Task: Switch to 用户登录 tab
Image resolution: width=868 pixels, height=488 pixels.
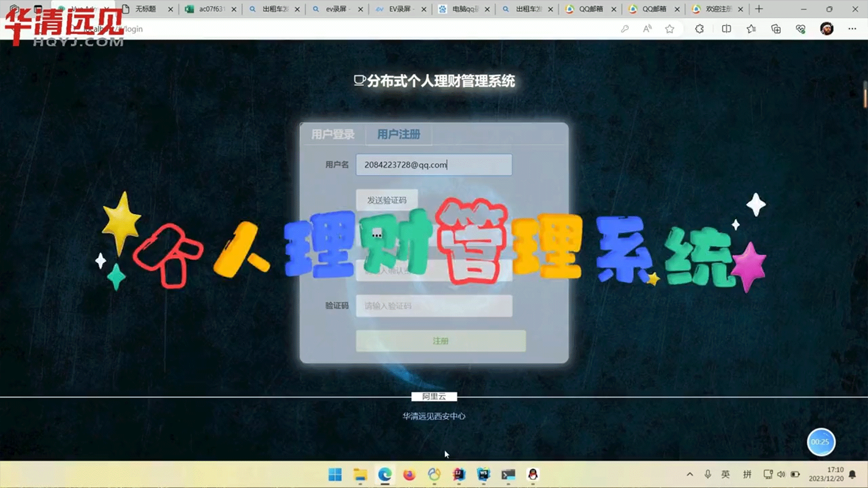Action: point(333,134)
